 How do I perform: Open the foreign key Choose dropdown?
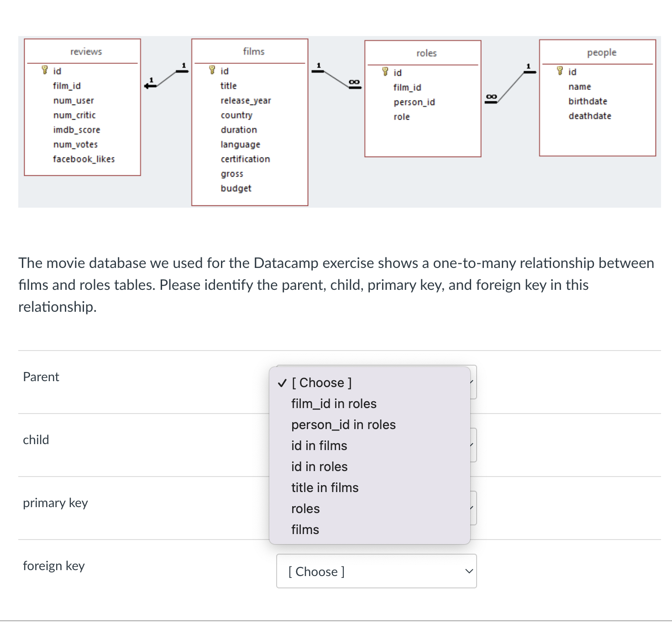point(376,571)
